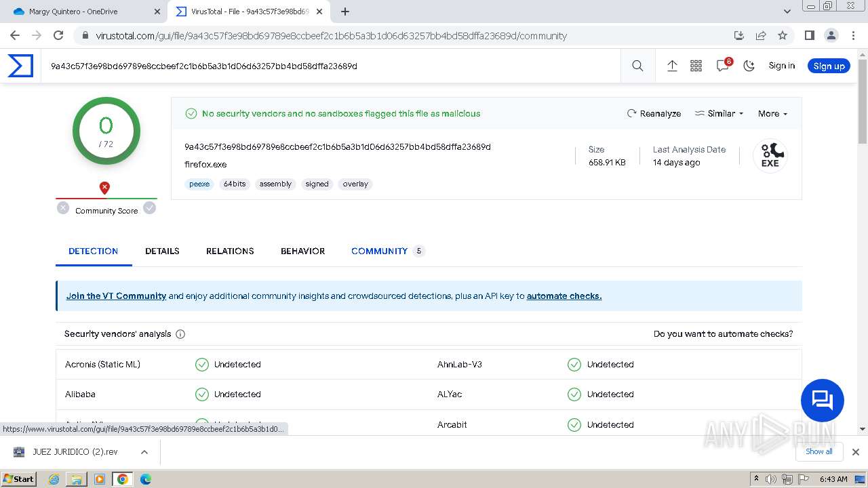Reload the page

tap(58, 36)
